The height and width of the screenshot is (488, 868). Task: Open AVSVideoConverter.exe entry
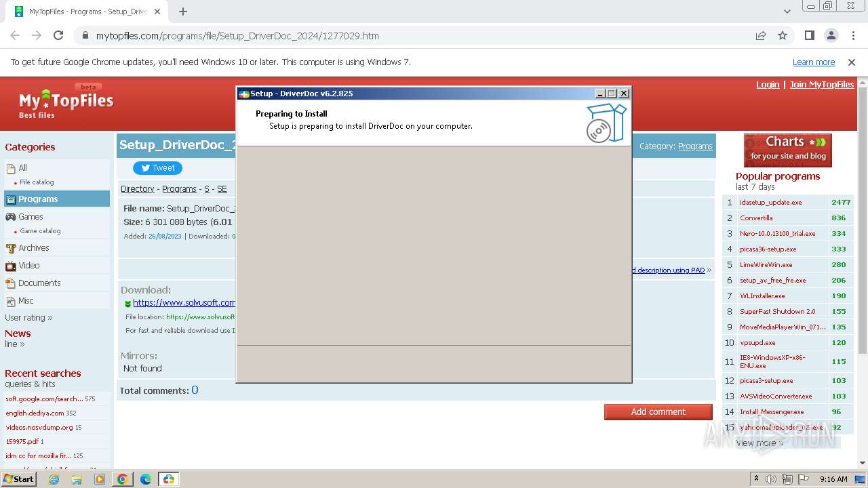pos(776,396)
